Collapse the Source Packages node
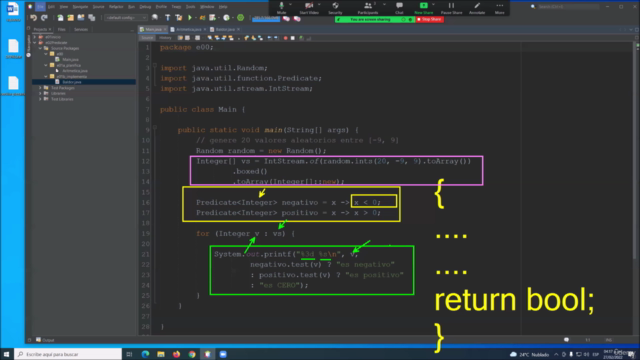The image size is (640, 360). coord(40,48)
